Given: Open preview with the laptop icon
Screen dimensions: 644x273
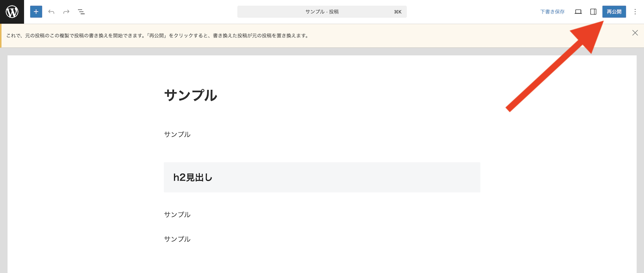Looking at the screenshot, I should coord(578,12).
